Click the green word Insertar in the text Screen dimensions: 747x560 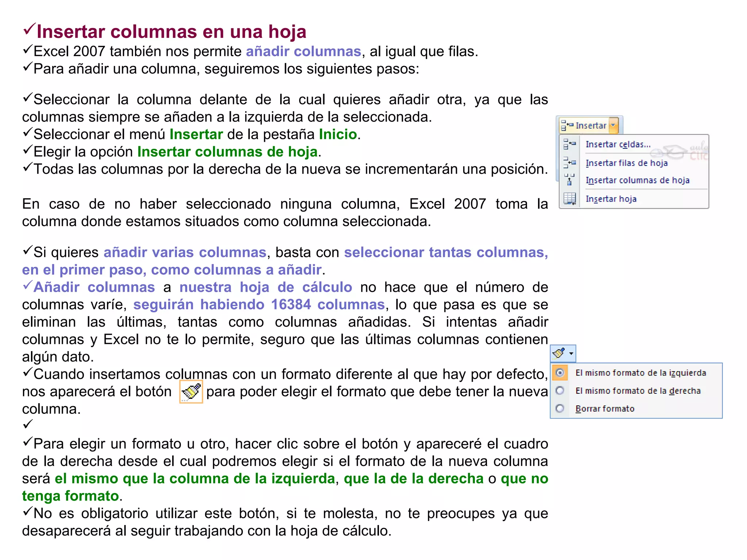pos(196,135)
